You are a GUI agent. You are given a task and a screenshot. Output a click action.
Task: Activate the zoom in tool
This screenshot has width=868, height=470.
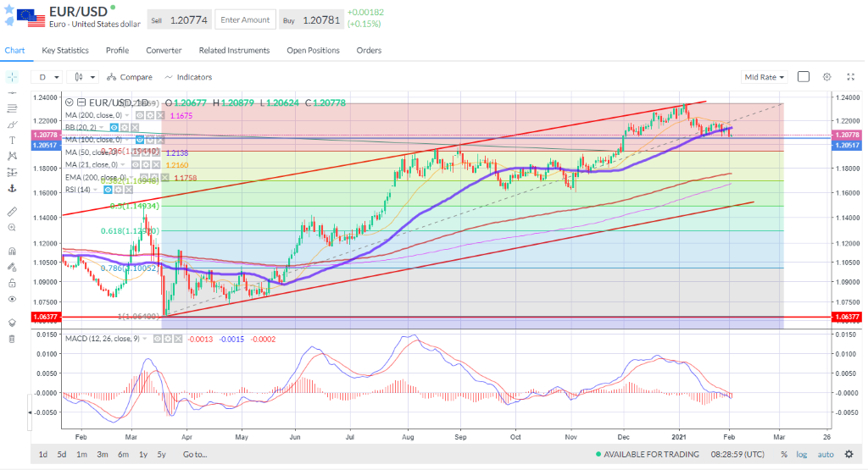[12, 228]
